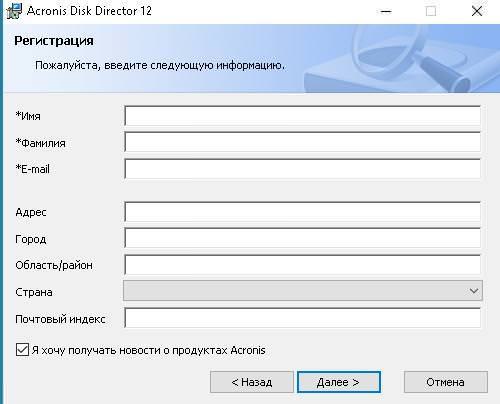Image resolution: width=500 pixels, height=404 pixels.
Task: Click the Acronis Disk Director 12 title text
Action: click(x=89, y=11)
